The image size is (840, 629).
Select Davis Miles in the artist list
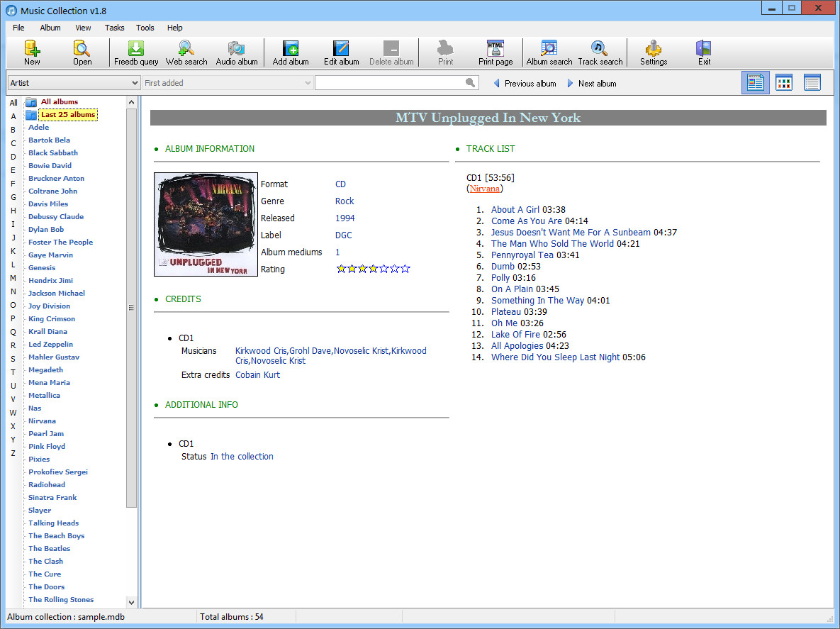pos(48,204)
